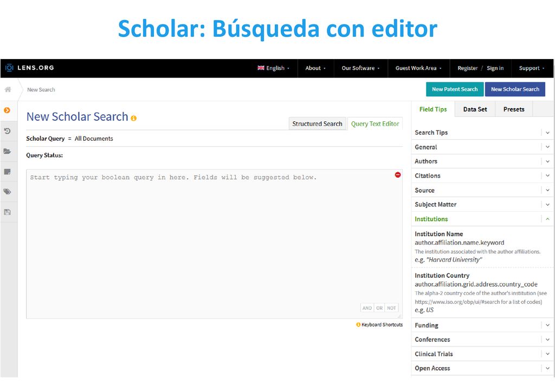Click info icon beside New Scholar Search

pos(133,118)
